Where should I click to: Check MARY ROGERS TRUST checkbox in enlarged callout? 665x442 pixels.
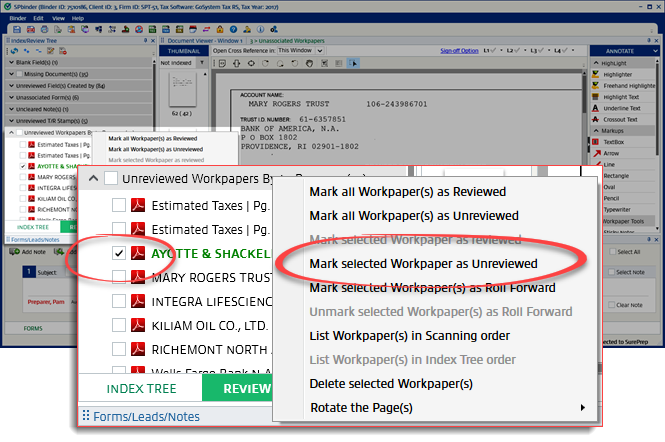tap(119, 277)
